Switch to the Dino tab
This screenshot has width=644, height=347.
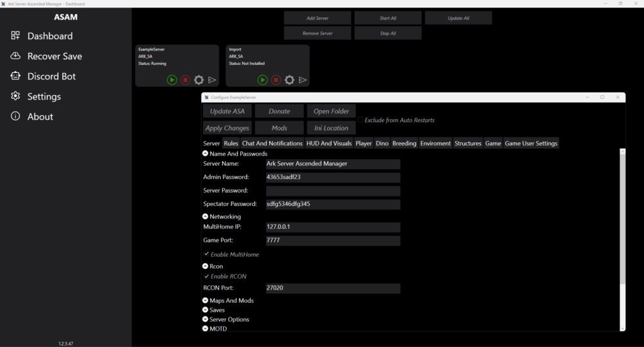[382, 143]
